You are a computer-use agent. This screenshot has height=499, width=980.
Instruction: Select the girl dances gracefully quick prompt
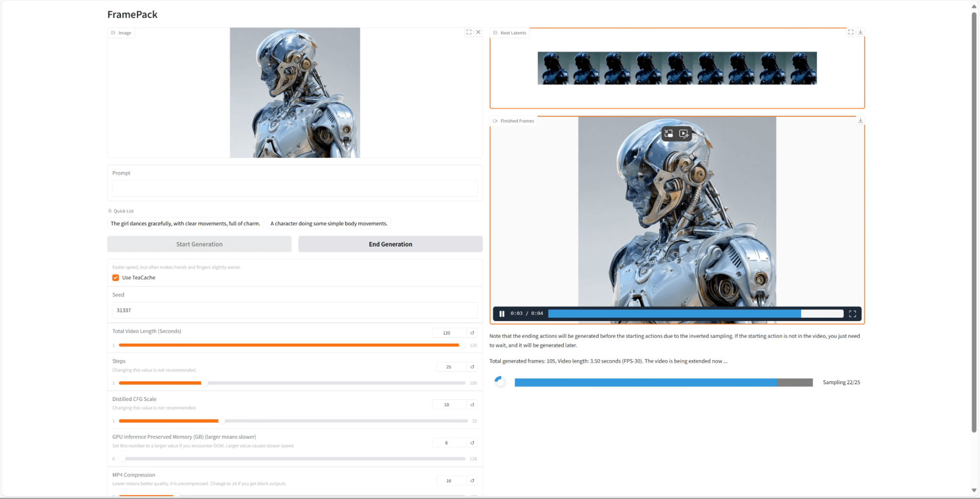(185, 224)
